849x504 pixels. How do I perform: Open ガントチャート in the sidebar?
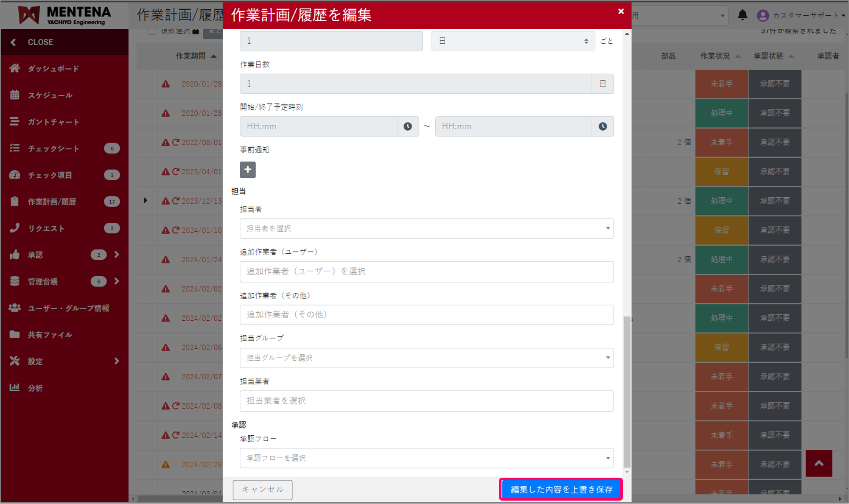click(53, 122)
